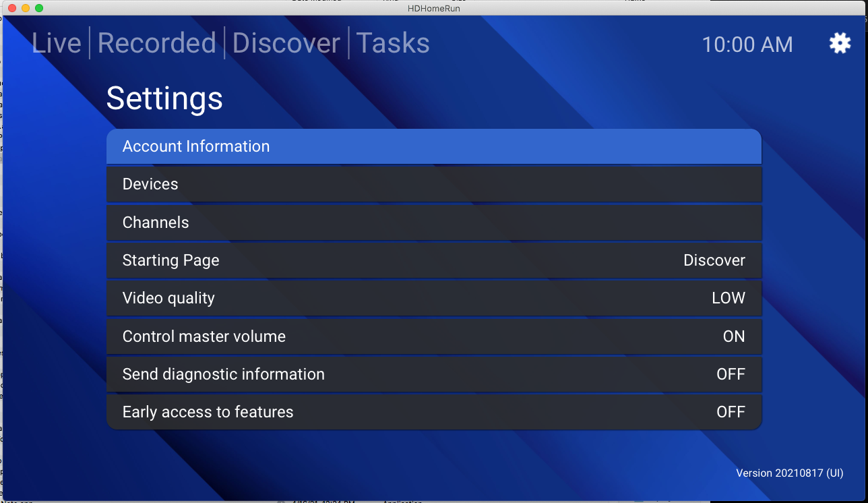This screenshot has height=503, width=868.
Task: Open Account Information settings
Action: click(434, 146)
